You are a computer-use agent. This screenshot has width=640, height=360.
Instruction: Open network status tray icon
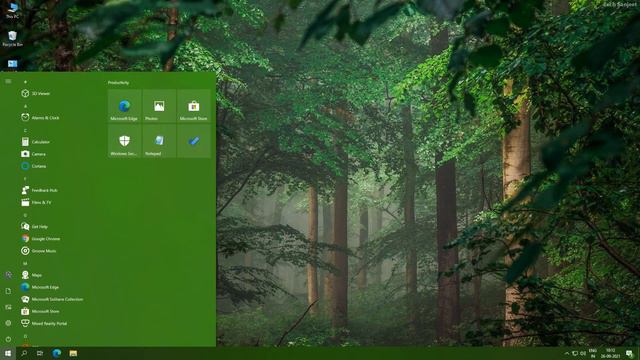point(575,353)
